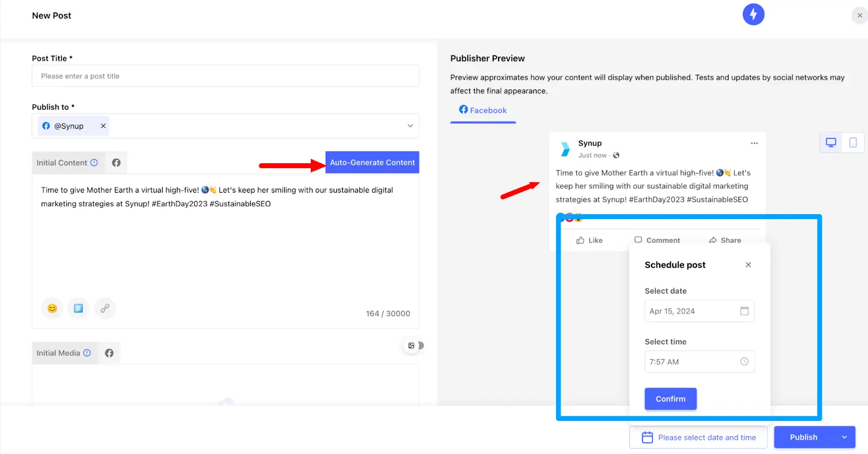Click the Select date field Apr 15, 2024
Screen dimensions: 868x454
coord(699,311)
